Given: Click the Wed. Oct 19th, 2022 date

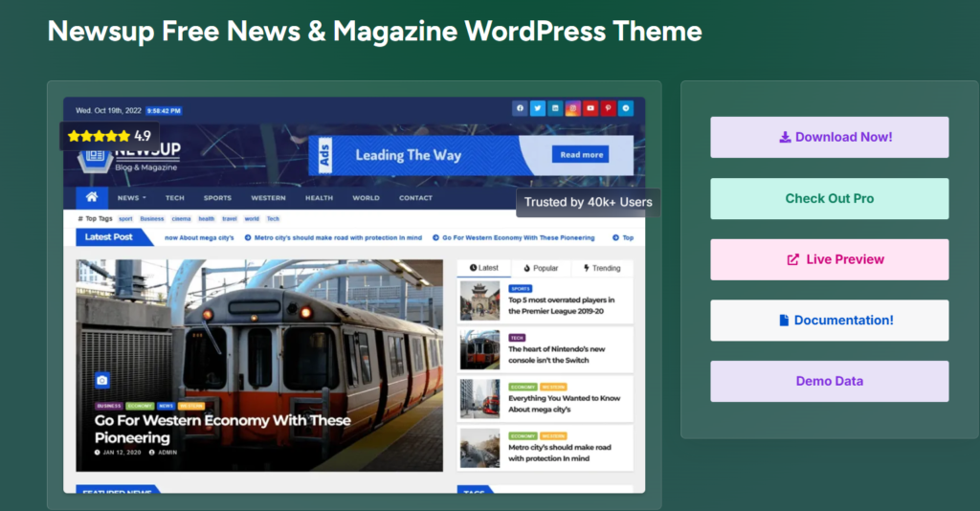Looking at the screenshot, I should [x=109, y=111].
